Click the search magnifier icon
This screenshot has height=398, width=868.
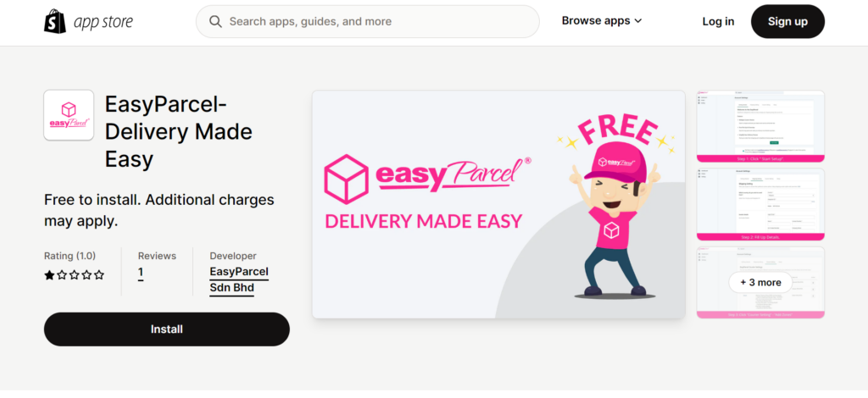pyautogui.click(x=215, y=21)
